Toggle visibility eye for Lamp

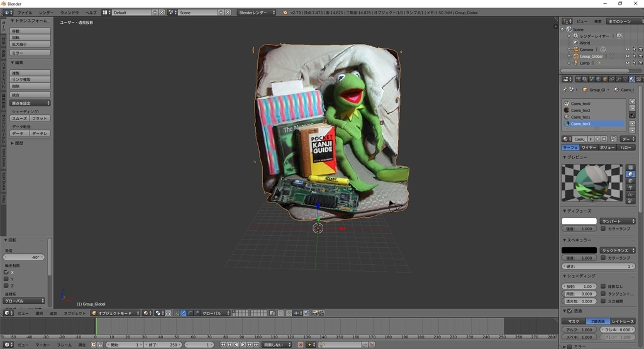pos(628,63)
